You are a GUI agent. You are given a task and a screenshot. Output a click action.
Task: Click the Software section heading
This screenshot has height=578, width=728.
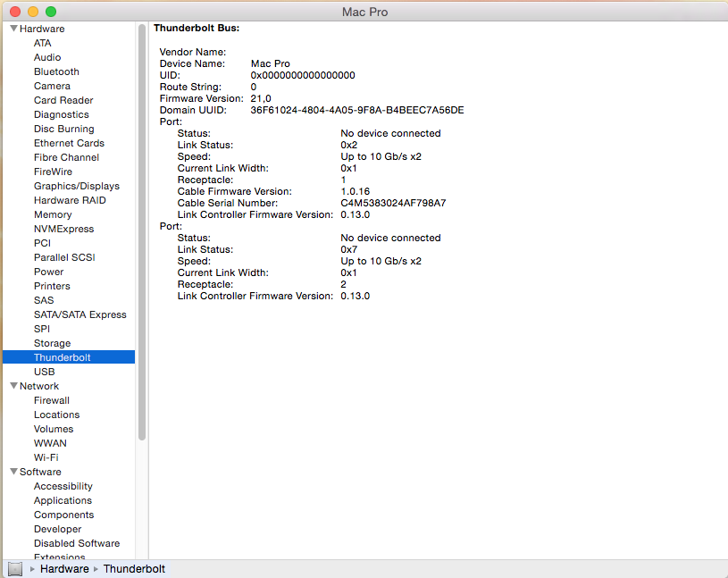(40, 472)
